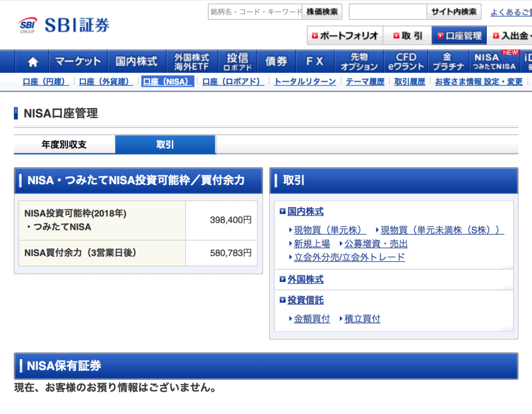
Task: Click the サイト内検索 button
Action: (x=454, y=12)
